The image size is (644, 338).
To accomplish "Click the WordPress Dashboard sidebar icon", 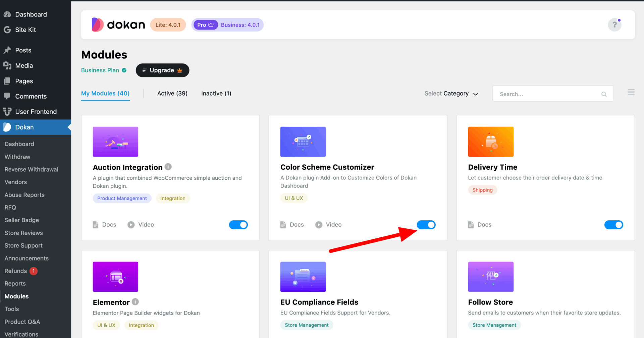I will (7, 14).
